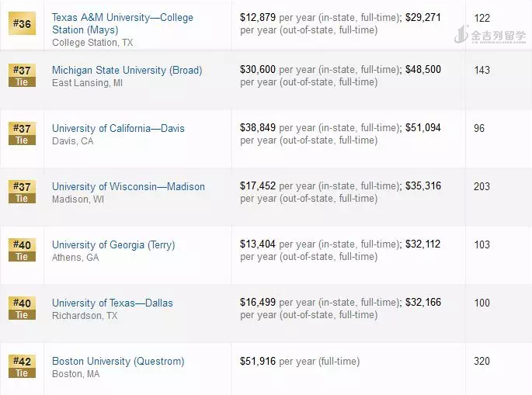Go to University of Georgia (Terry) page
Viewport: 532px width, 395px height.
tap(113, 244)
